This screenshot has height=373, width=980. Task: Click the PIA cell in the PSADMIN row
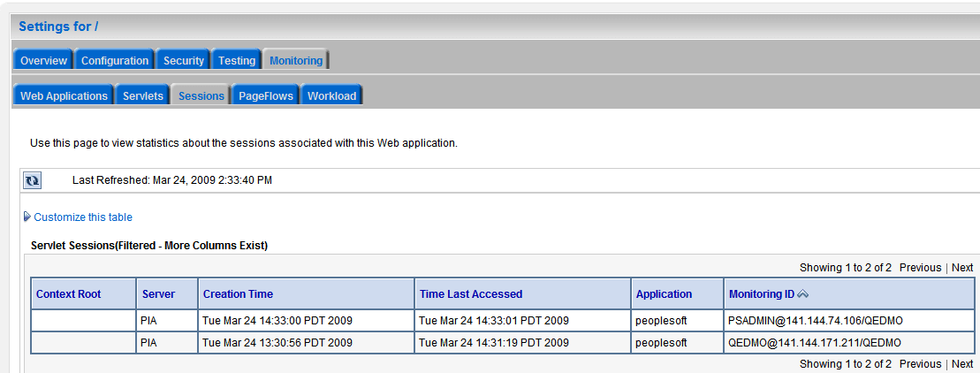click(x=167, y=321)
